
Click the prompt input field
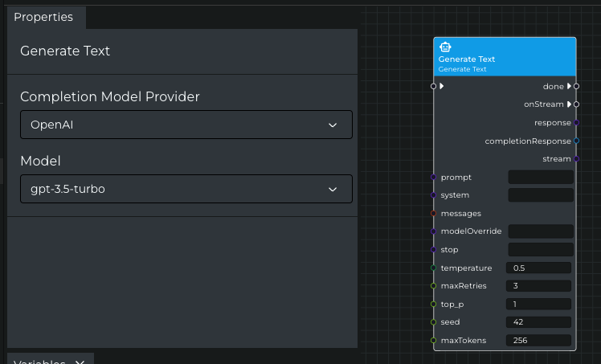[x=541, y=177]
